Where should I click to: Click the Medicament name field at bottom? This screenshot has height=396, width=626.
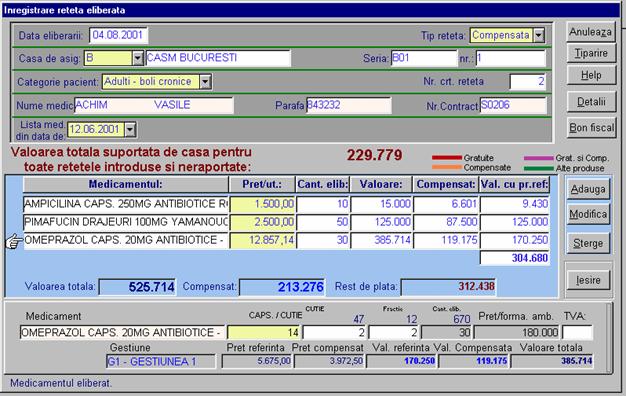122,333
